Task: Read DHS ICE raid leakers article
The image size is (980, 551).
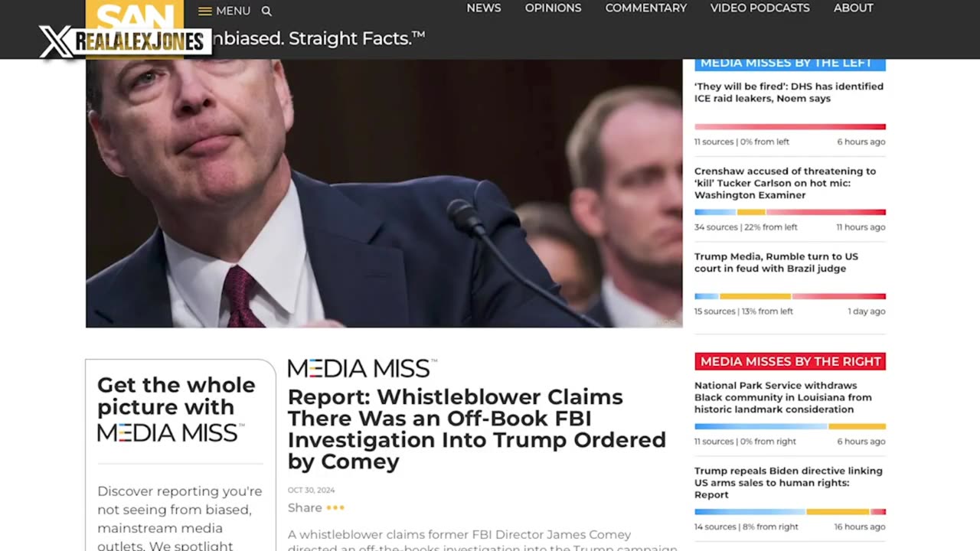Action: [789, 93]
